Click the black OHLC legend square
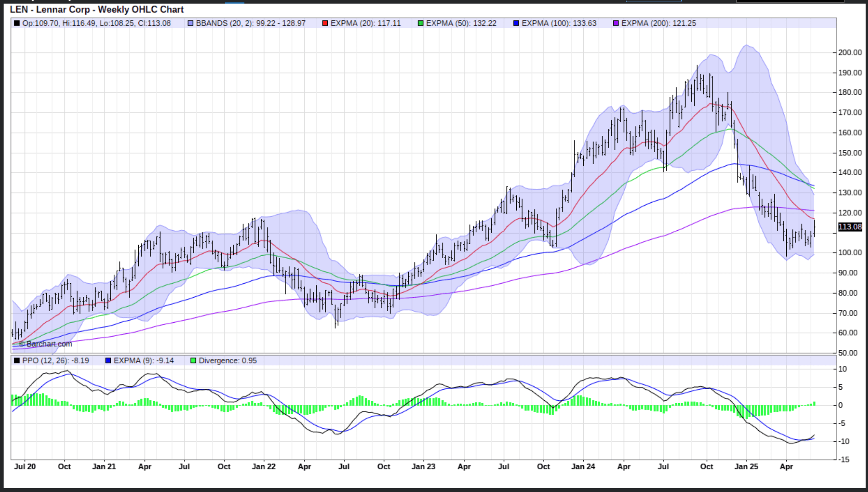This screenshot has width=868, height=492. pos(17,24)
